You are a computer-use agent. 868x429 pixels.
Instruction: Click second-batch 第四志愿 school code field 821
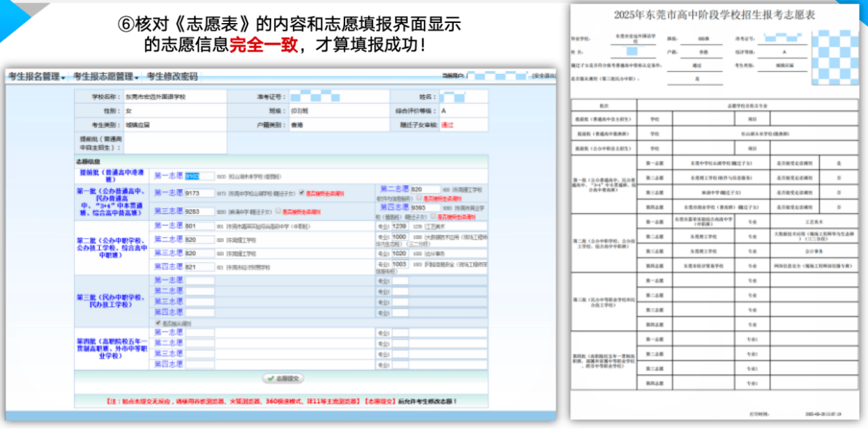coord(199,267)
